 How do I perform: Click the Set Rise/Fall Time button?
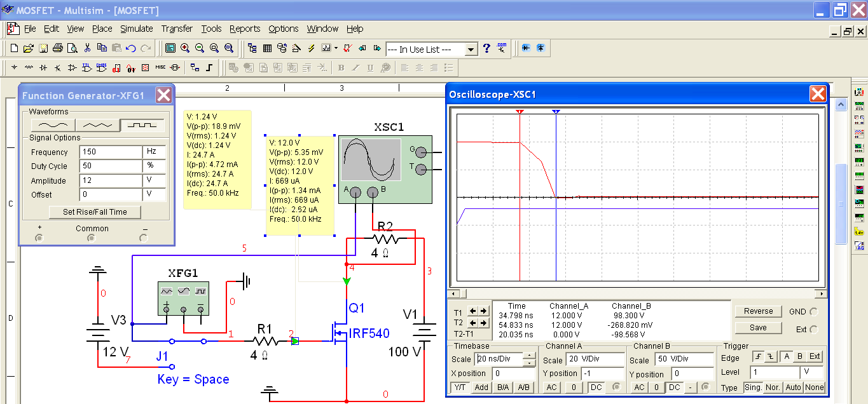[95, 212]
